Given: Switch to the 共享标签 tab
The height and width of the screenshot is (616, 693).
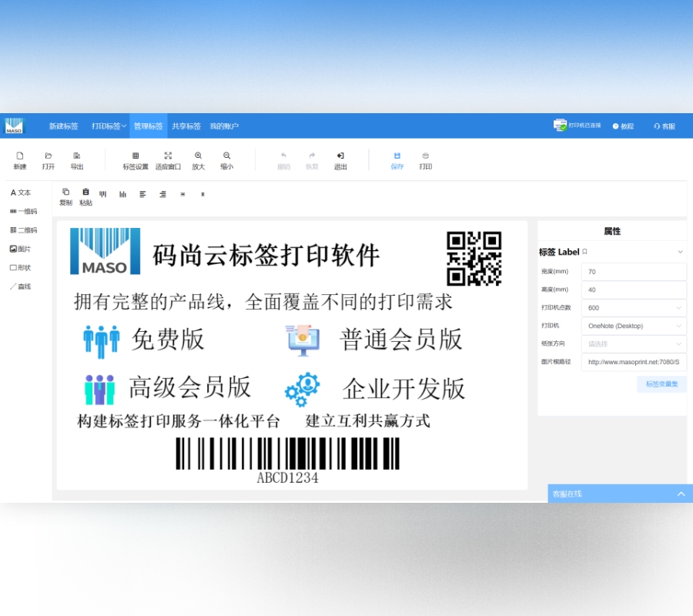Looking at the screenshot, I should (188, 125).
